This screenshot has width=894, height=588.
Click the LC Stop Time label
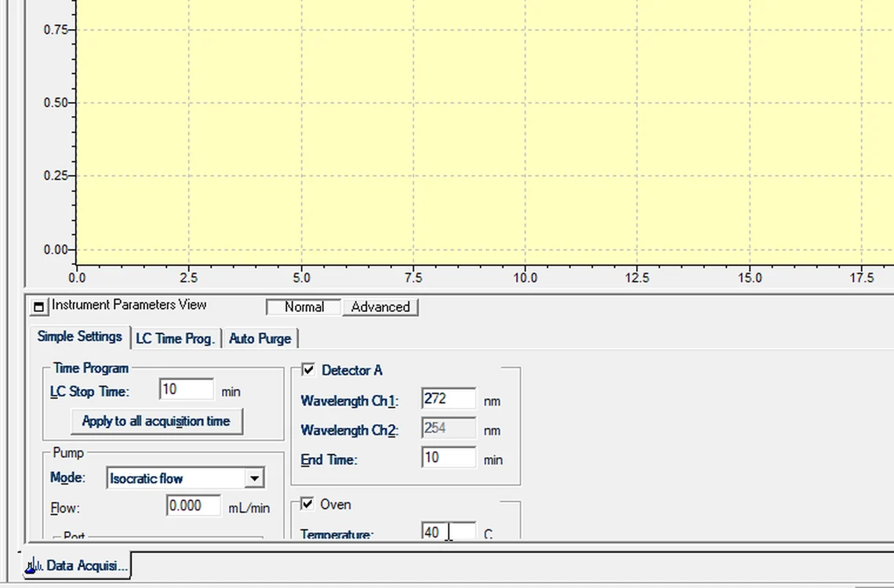coord(89,392)
